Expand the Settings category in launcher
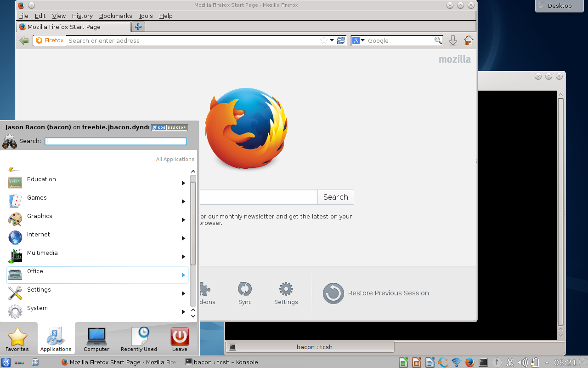This screenshot has width=588, height=368. point(97,293)
